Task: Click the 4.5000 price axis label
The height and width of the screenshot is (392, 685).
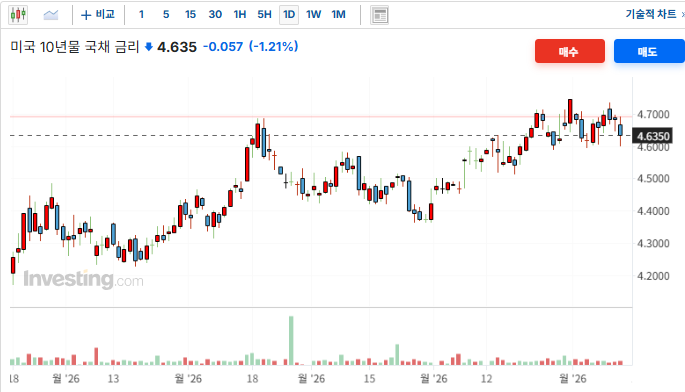Action: click(653, 179)
